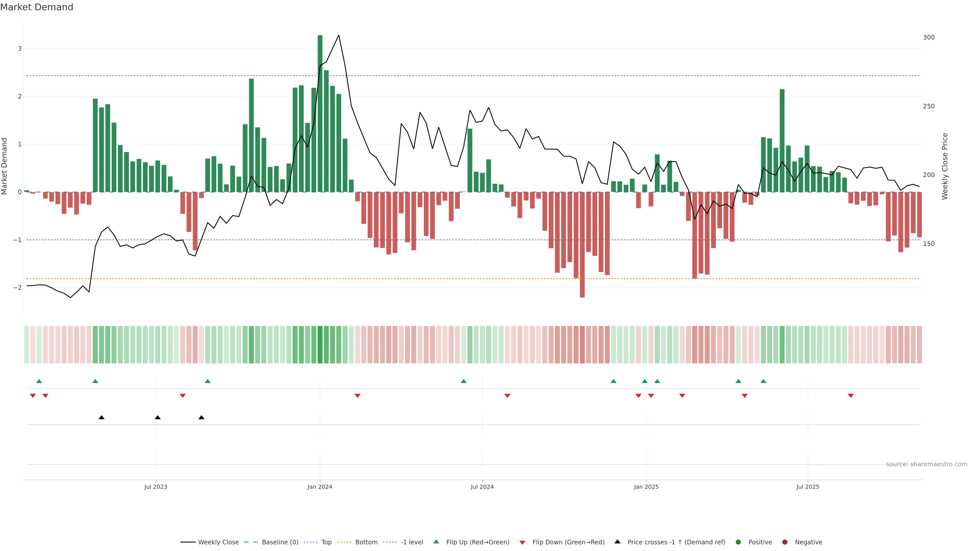Click the Positive green dot legend icon
The image size is (980, 551).
coord(738,542)
